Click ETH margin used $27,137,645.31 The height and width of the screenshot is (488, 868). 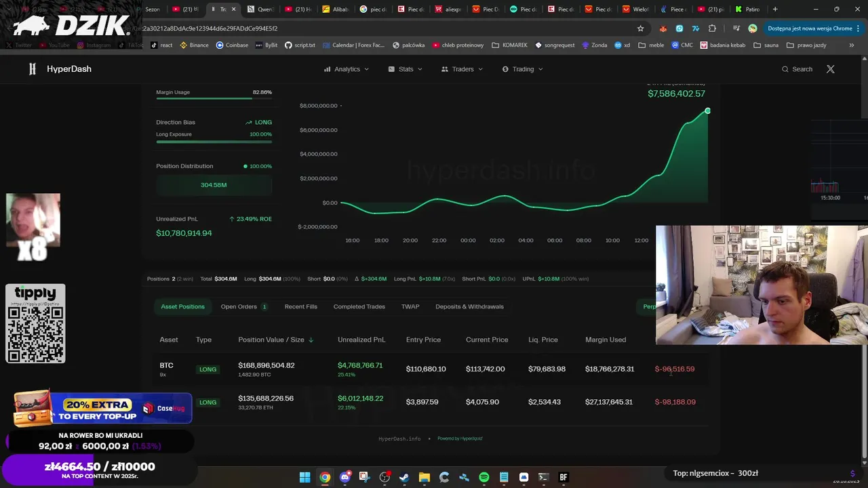pyautogui.click(x=609, y=402)
